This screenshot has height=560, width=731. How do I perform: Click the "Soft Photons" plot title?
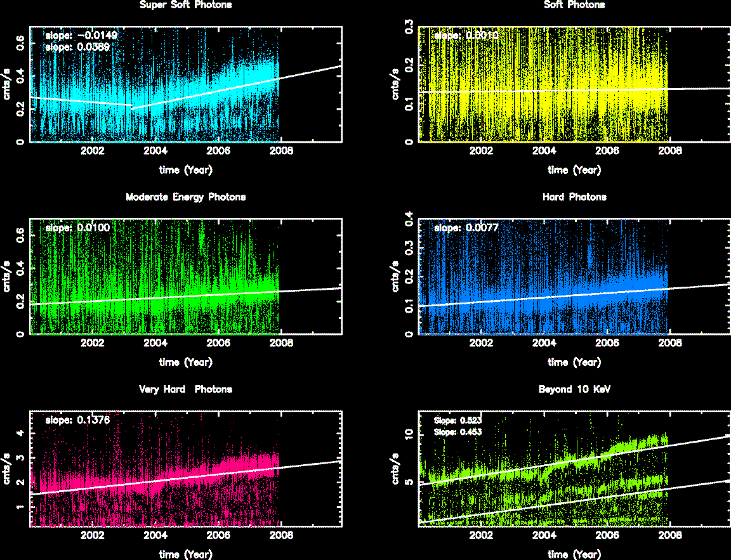[574, 5]
